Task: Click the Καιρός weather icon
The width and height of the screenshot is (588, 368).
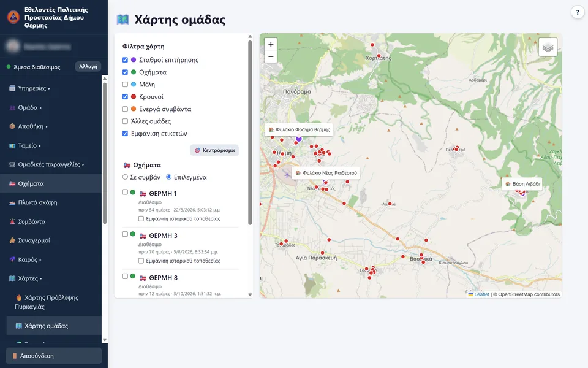Action: [12, 259]
